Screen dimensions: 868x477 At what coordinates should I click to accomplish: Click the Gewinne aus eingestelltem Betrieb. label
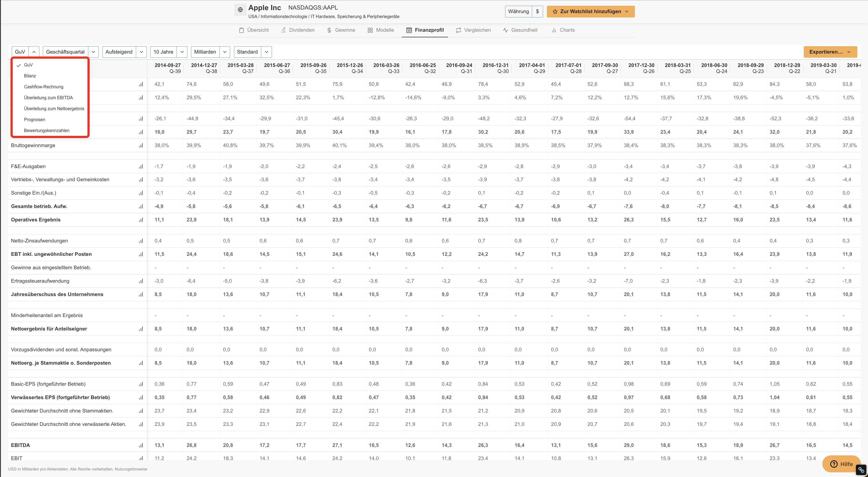tap(51, 268)
